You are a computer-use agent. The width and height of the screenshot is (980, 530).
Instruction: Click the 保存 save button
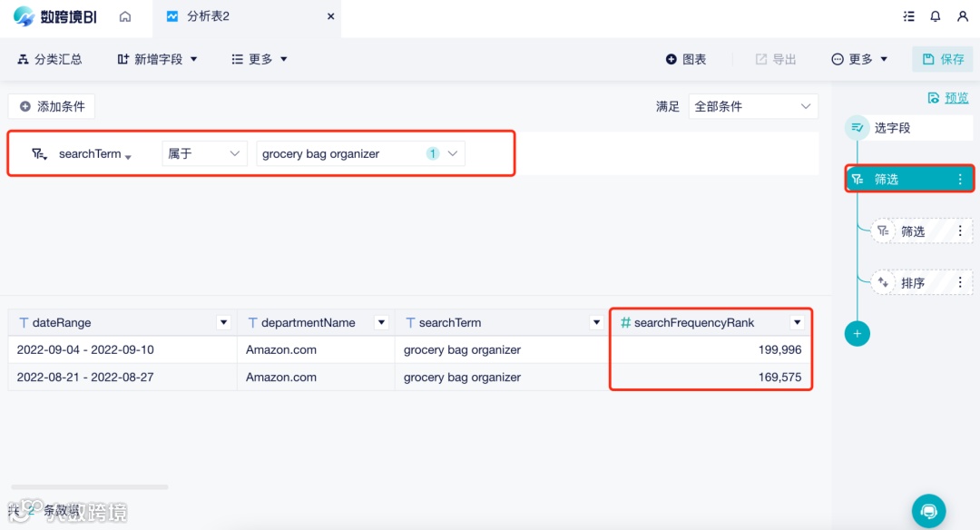tap(942, 59)
